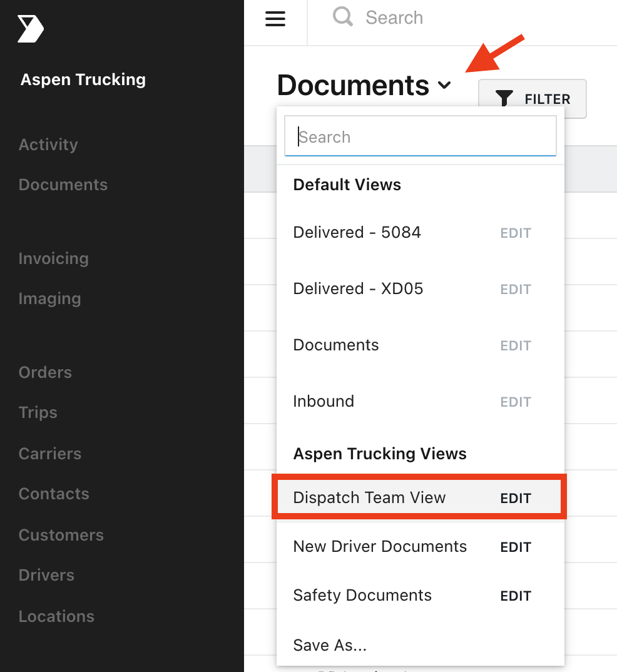Edit the Documents default view
This screenshot has height=672, width=617.
(516, 346)
